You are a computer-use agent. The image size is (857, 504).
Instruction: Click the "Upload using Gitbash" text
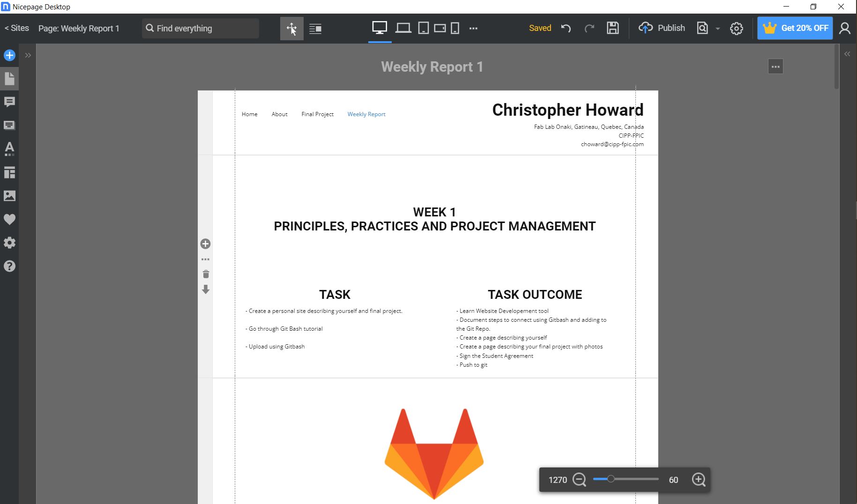pyautogui.click(x=275, y=347)
